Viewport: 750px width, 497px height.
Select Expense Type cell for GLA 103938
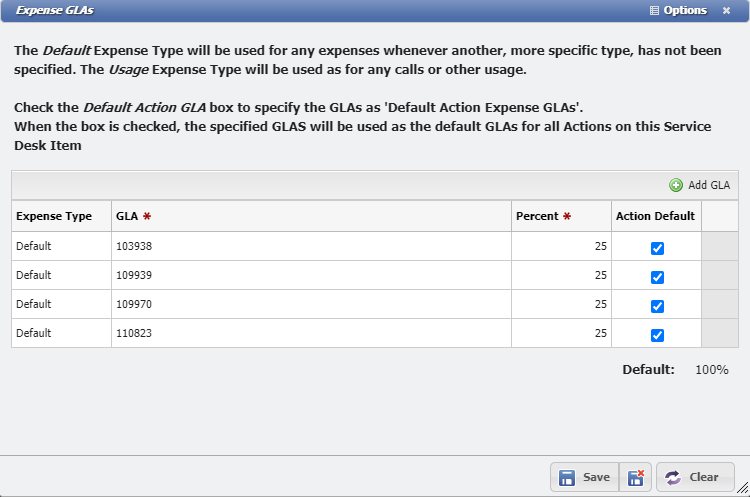click(61, 246)
